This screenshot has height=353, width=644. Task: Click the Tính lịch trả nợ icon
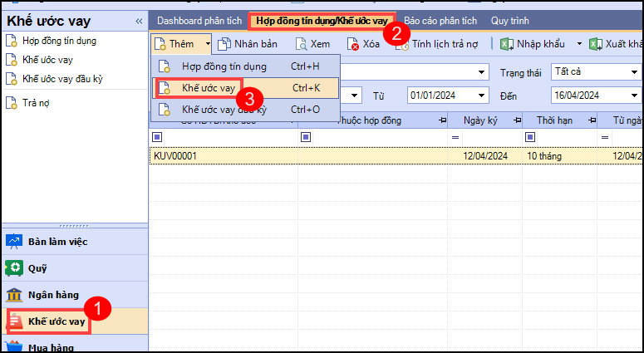click(402, 45)
